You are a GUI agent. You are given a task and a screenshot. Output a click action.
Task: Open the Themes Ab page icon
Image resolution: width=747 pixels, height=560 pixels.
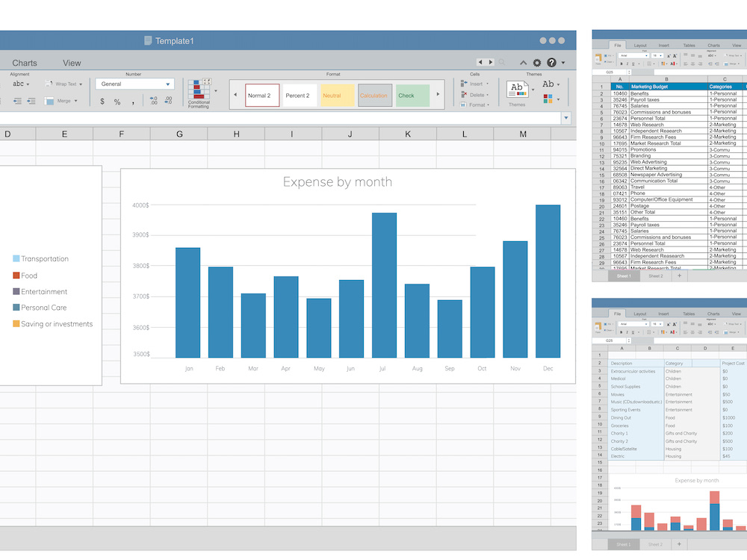tap(517, 90)
